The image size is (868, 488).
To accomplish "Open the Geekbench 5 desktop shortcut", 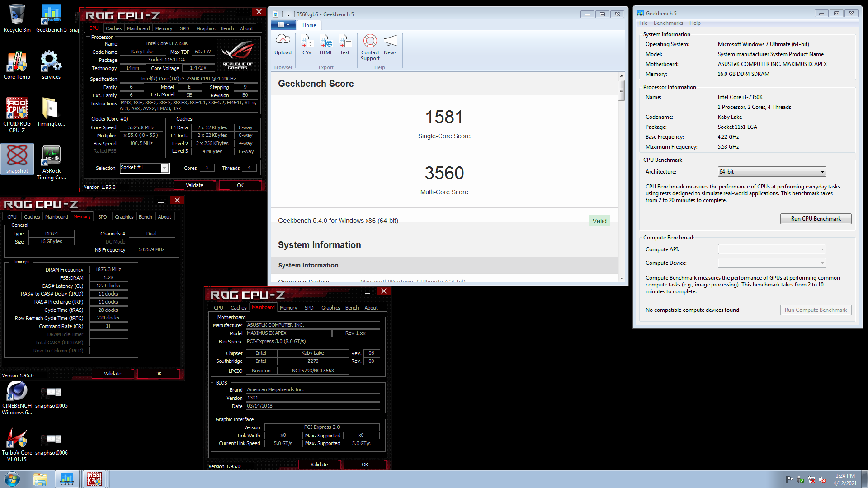I will [51, 18].
